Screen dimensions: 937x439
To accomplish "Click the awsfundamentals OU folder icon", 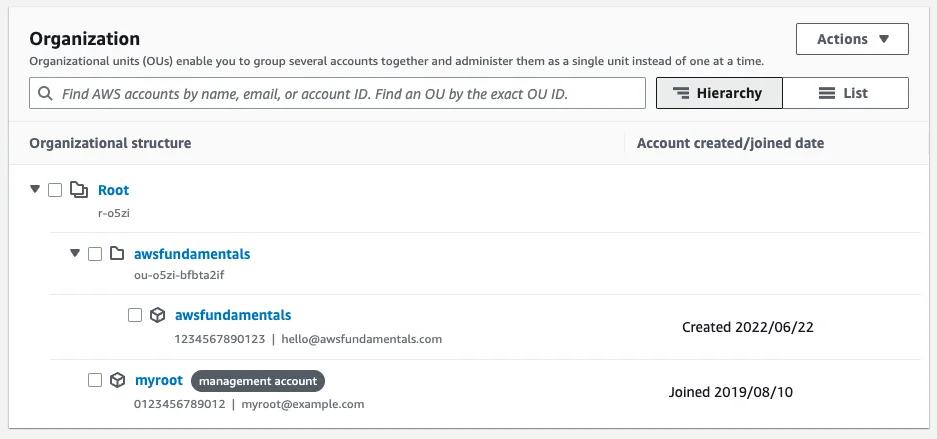I will 117,254.
